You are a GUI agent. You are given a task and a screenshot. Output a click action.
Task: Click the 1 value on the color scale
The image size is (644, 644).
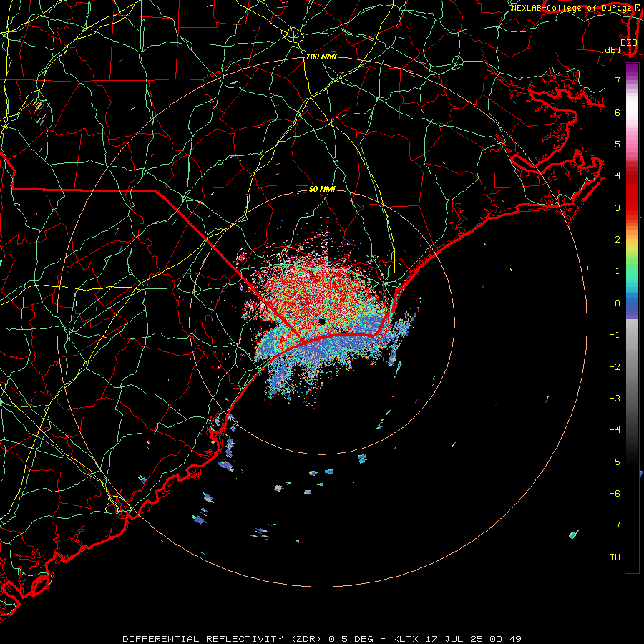tap(618, 271)
